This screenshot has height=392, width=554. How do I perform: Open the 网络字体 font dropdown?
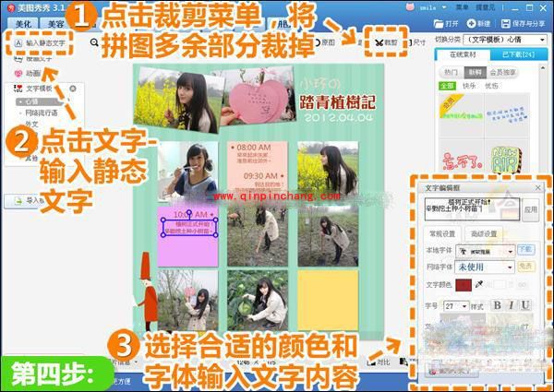485,267
